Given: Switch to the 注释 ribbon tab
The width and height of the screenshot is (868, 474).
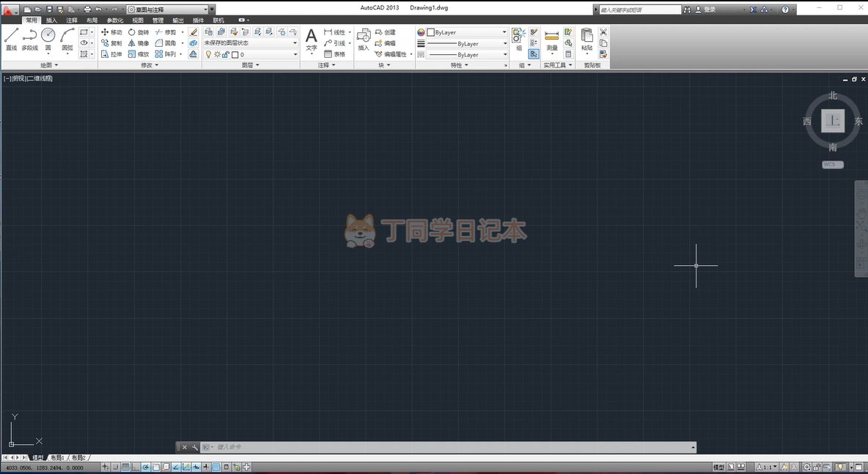Looking at the screenshot, I should point(72,21).
